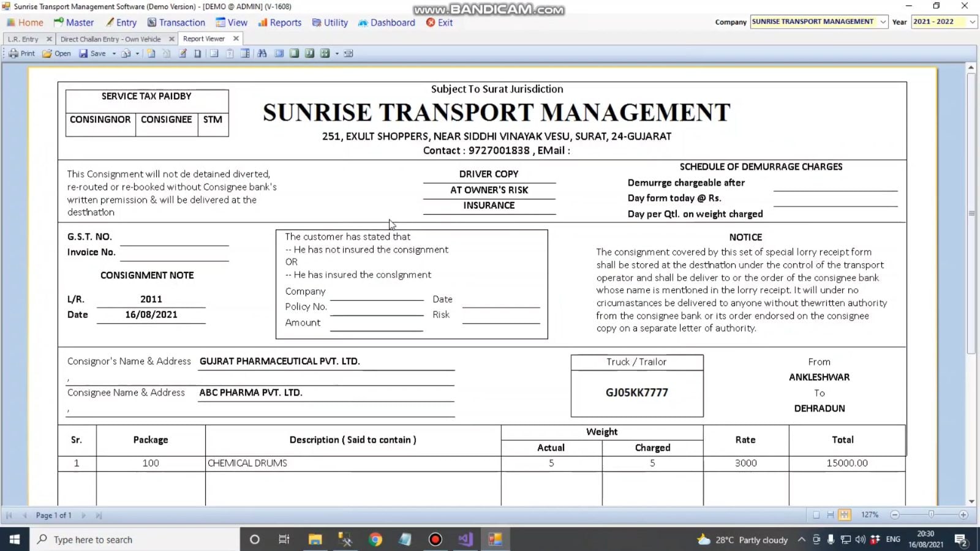The height and width of the screenshot is (551, 980).
Task: Go to the next page
Action: pos(83,515)
